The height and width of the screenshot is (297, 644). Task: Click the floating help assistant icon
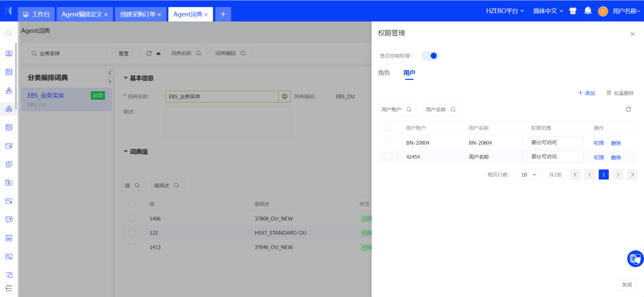pyautogui.click(x=635, y=259)
